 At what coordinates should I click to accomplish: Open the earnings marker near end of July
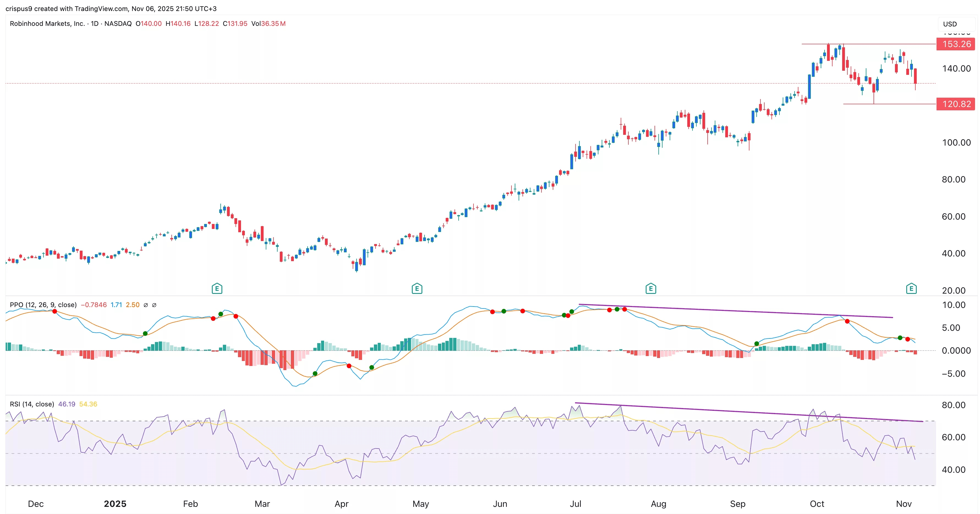651,288
